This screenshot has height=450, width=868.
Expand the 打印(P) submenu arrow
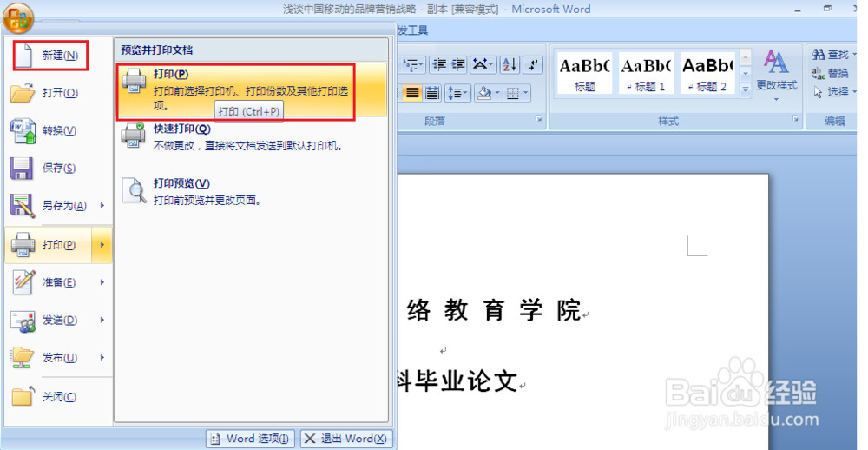(102, 244)
